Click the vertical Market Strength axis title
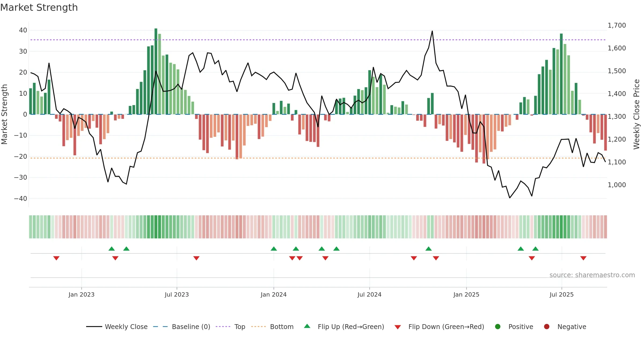Screen dimensions: 644x362 (4, 114)
